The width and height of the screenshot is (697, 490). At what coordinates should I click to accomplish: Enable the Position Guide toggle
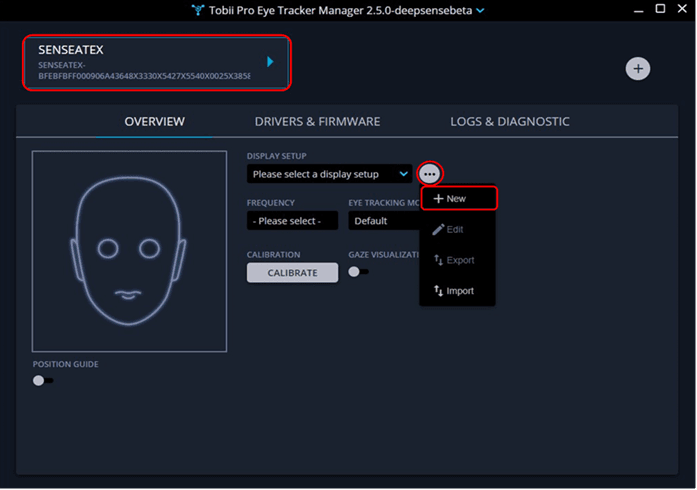coord(43,381)
